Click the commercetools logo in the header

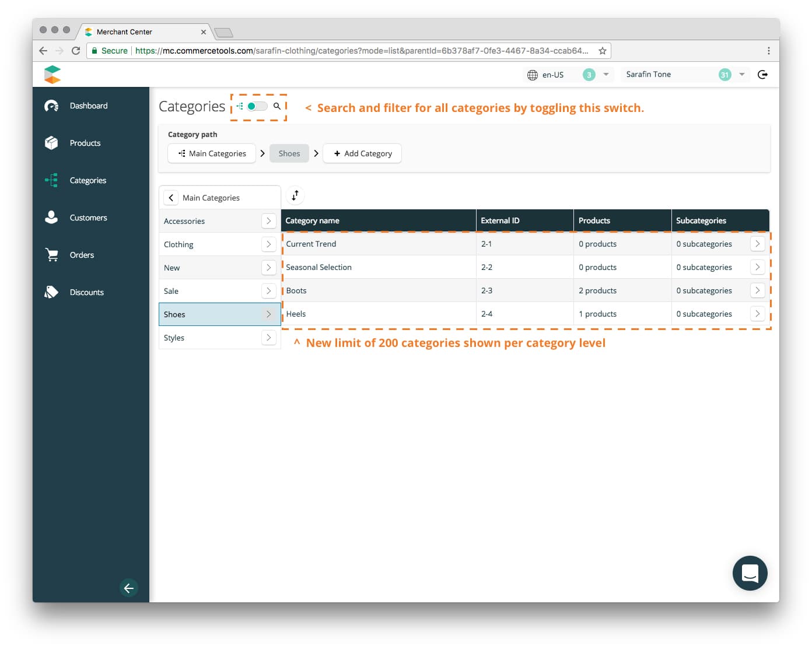[52, 74]
